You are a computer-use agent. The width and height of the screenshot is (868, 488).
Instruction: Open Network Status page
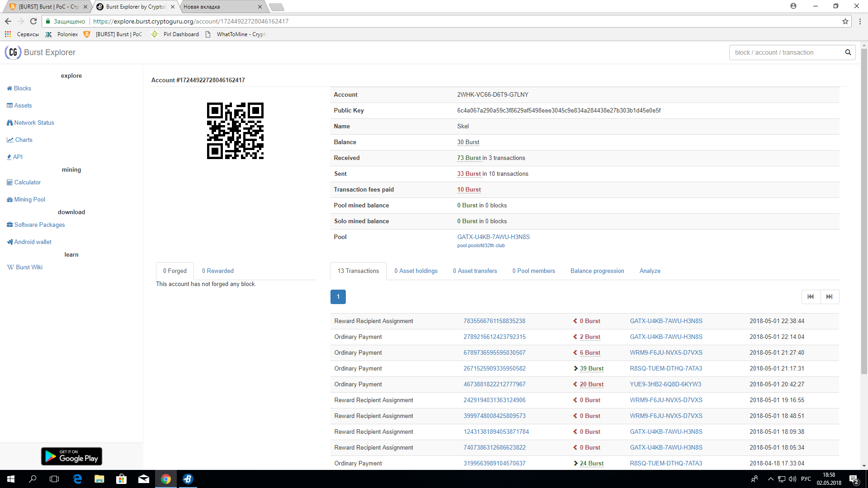[x=30, y=122]
